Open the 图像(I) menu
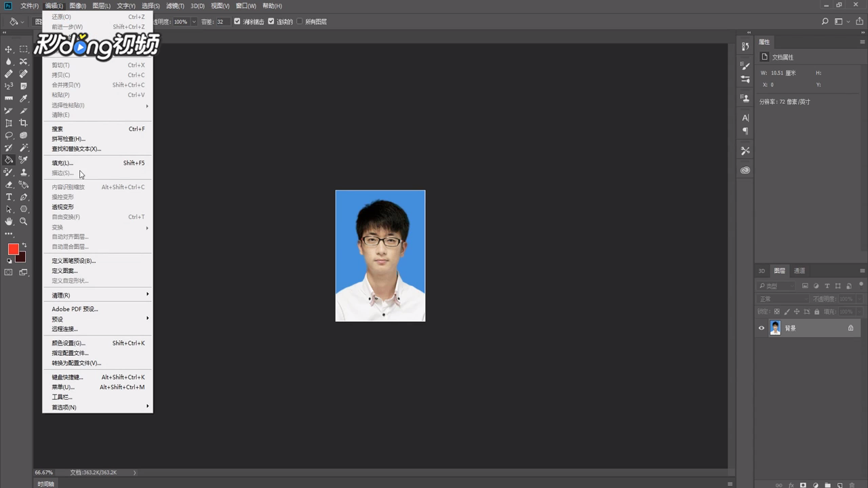The height and width of the screenshot is (488, 868). (x=77, y=5)
